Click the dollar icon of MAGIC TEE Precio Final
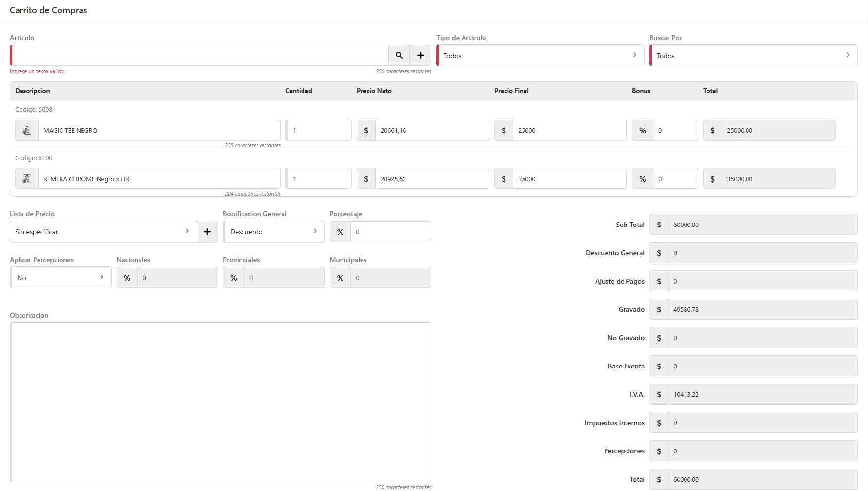Viewport: 868px width, 491px height. pos(504,130)
